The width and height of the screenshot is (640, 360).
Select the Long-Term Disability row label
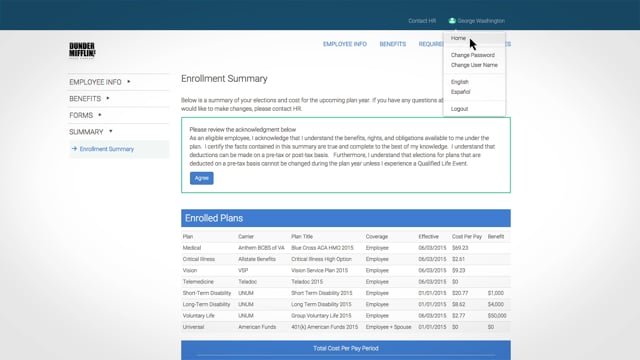tap(207, 304)
